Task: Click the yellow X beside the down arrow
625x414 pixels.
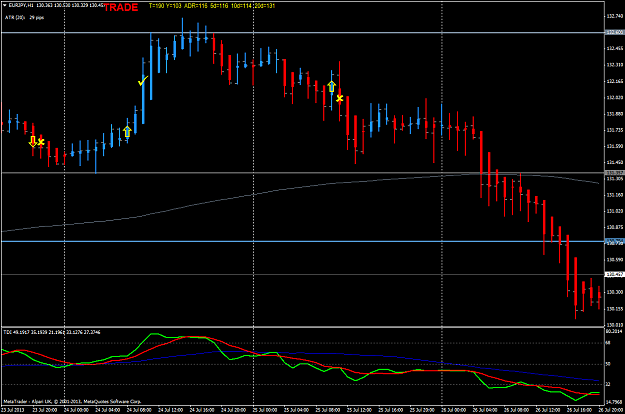Action: [41, 142]
